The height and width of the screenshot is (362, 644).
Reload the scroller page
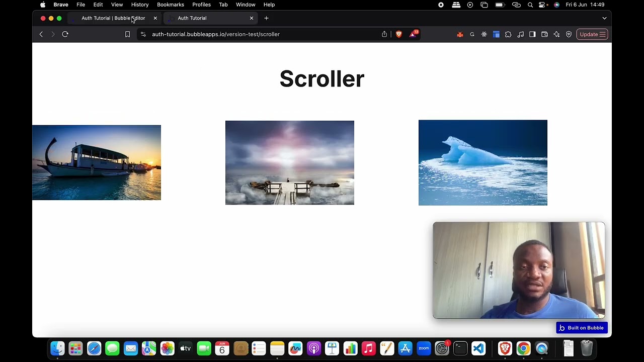65,34
